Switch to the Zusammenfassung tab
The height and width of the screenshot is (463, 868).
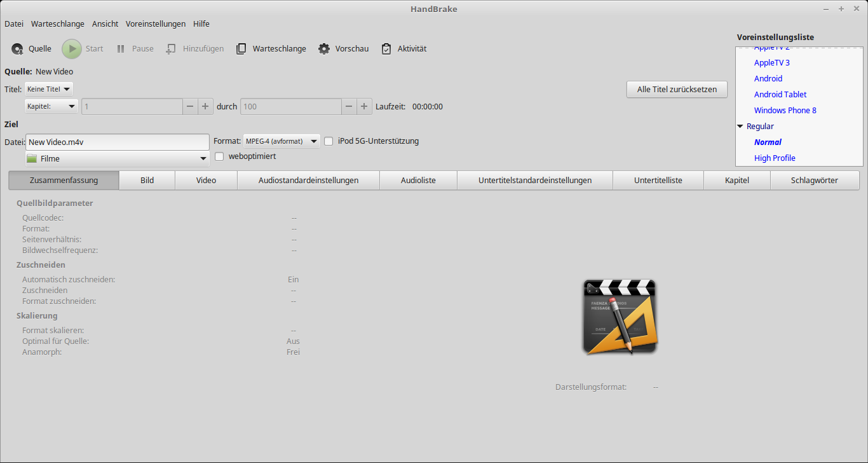pyautogui.click(x=64, y=180)
